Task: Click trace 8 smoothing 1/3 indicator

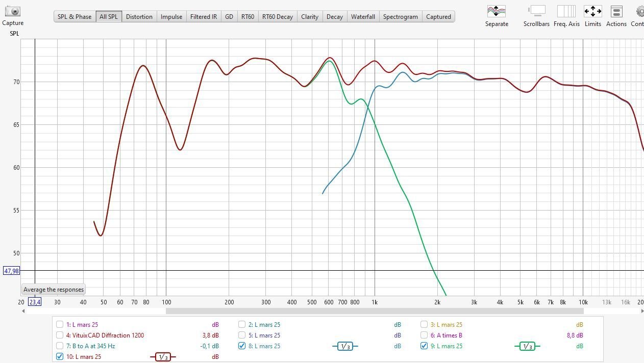Action: pyautogui.click(x=345, y=346)
